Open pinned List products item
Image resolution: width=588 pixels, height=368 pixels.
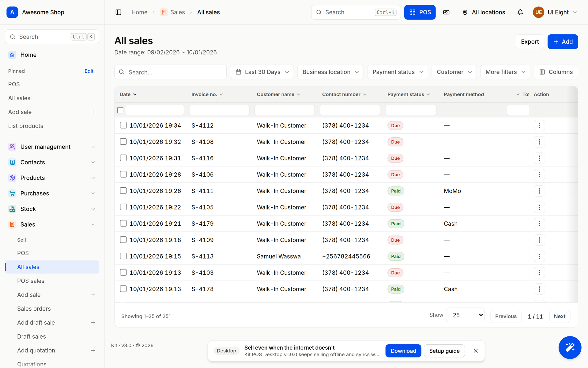click(26, 126)
